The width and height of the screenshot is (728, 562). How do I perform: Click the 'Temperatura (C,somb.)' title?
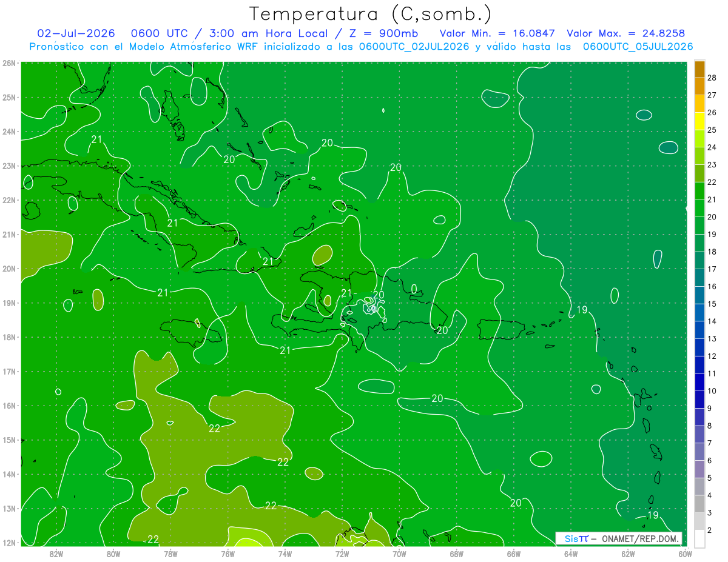click(370, 14)
